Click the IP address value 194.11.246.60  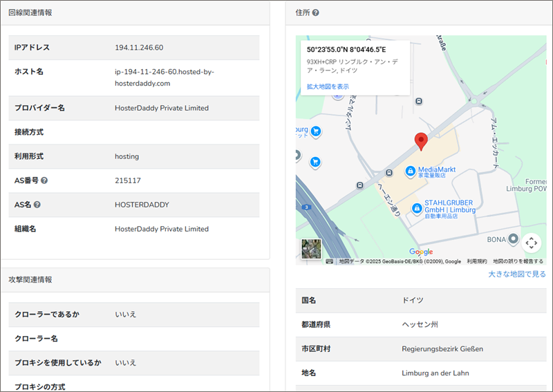pos(139,48)
